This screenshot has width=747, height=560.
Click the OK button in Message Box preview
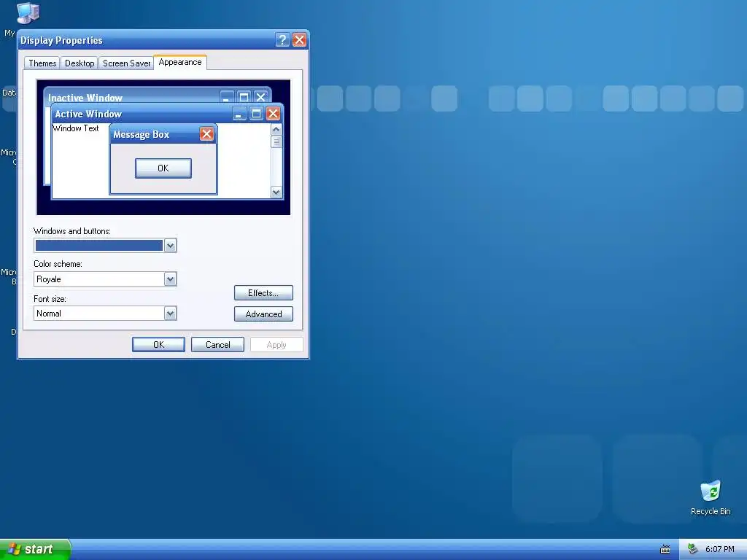(163, 168)
